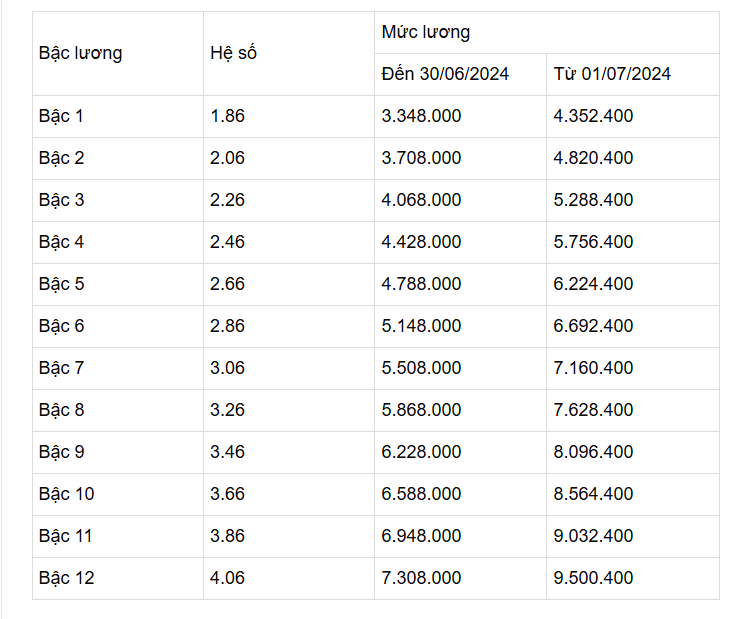748x619 pixels.
Task: Select salary value 4.352.400
Action: pos(593,116)
